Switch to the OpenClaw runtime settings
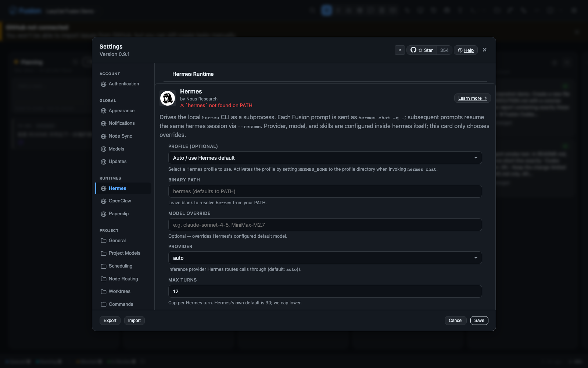The image size is (588, 368). [123, 201]
